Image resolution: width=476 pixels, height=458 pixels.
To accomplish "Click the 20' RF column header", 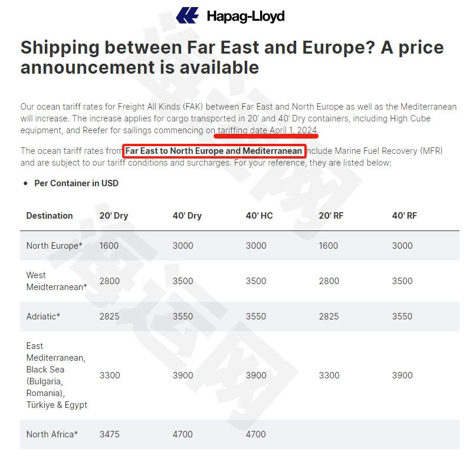I will click(331, 216).
